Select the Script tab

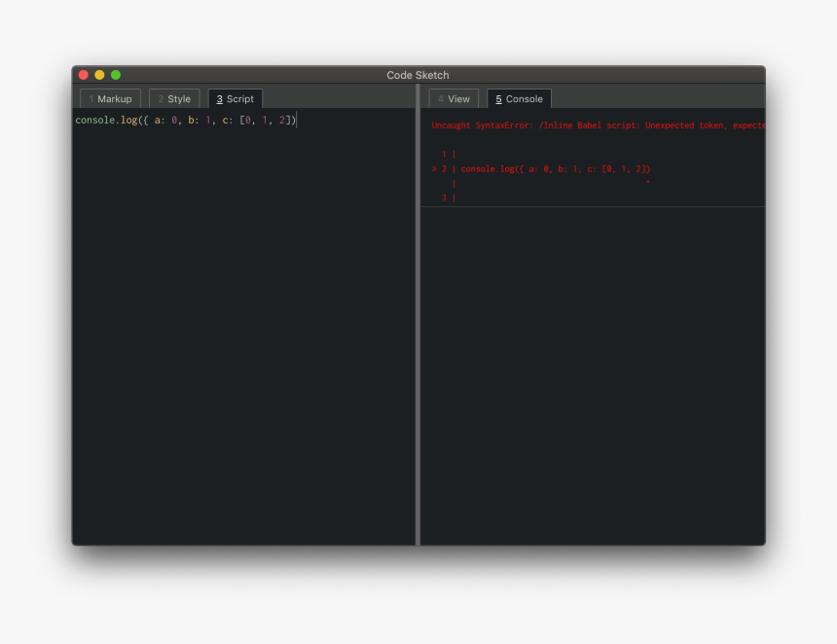point(235,98)
